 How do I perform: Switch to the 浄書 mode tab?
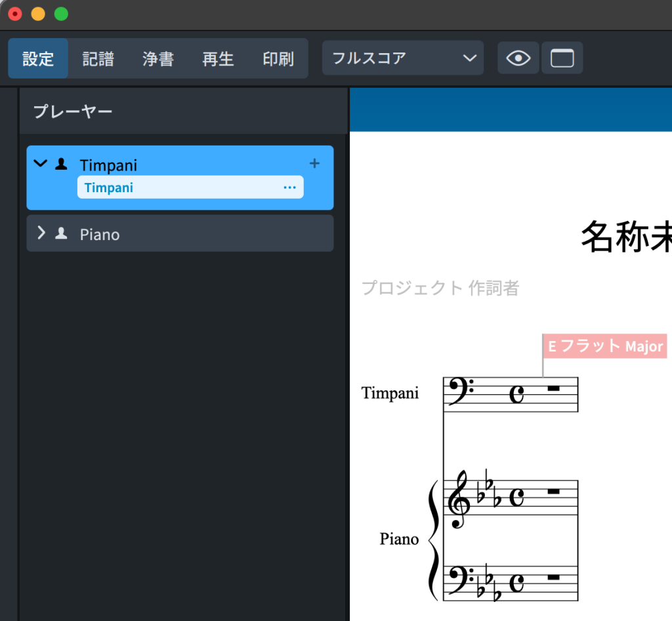(158, 58)
